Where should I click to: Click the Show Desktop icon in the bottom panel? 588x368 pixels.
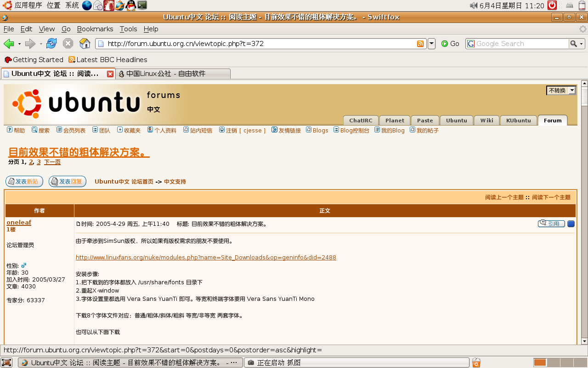coord(6,362)
